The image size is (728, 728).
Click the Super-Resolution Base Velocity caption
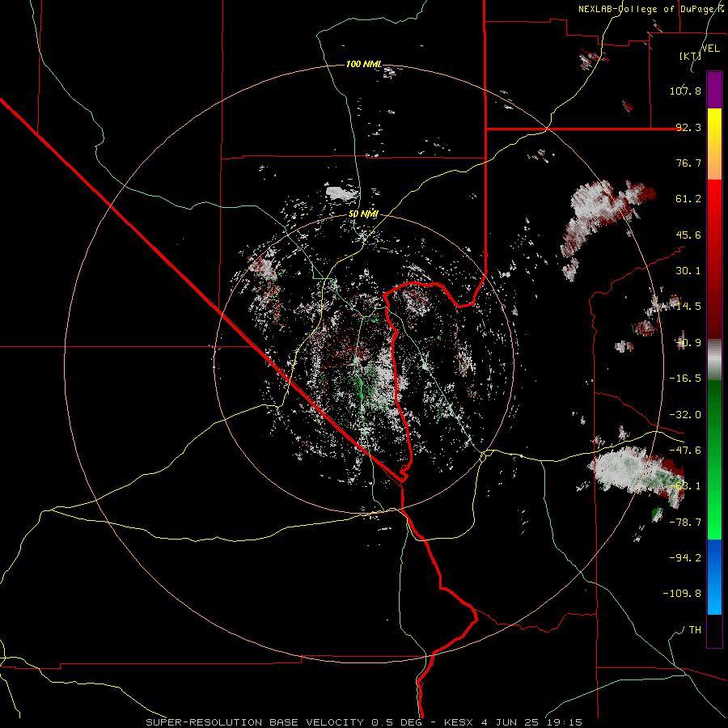364,722
